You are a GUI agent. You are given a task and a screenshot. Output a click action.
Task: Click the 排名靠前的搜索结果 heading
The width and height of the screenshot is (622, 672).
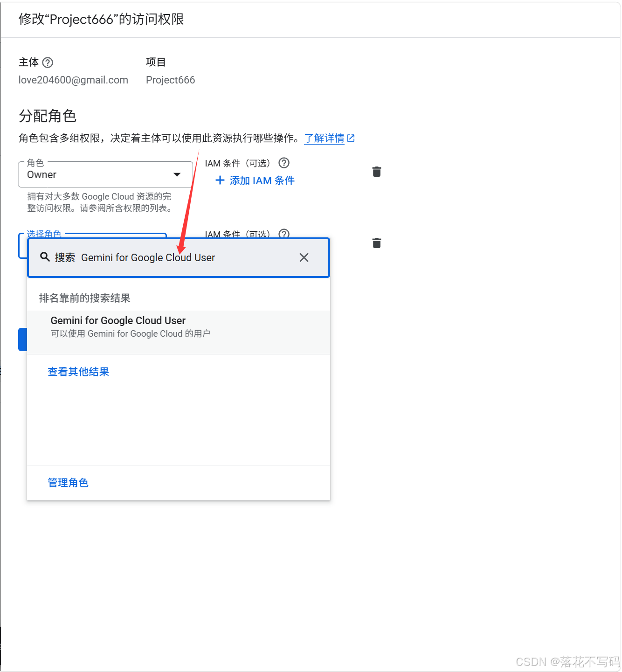(x=84, y=298)
